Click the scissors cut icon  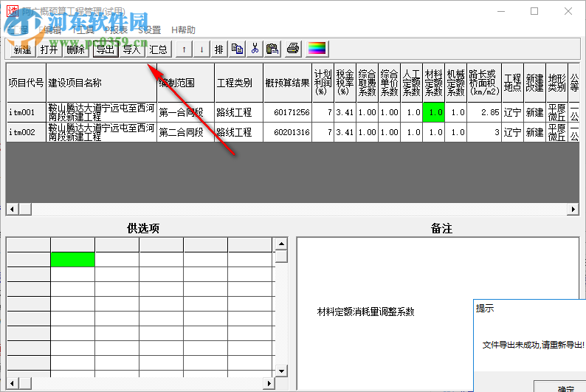[x=255, y=49]
